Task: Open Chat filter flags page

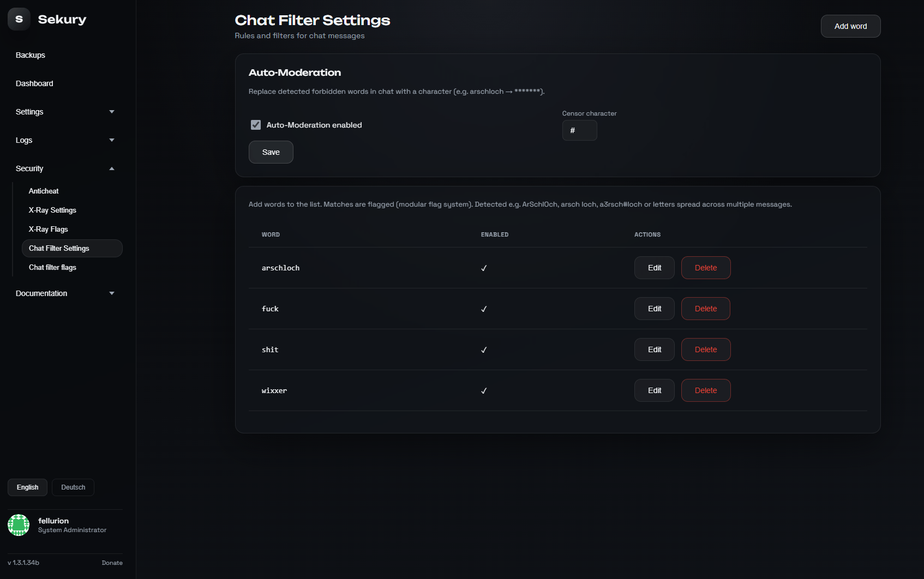Action: point(52,268)
